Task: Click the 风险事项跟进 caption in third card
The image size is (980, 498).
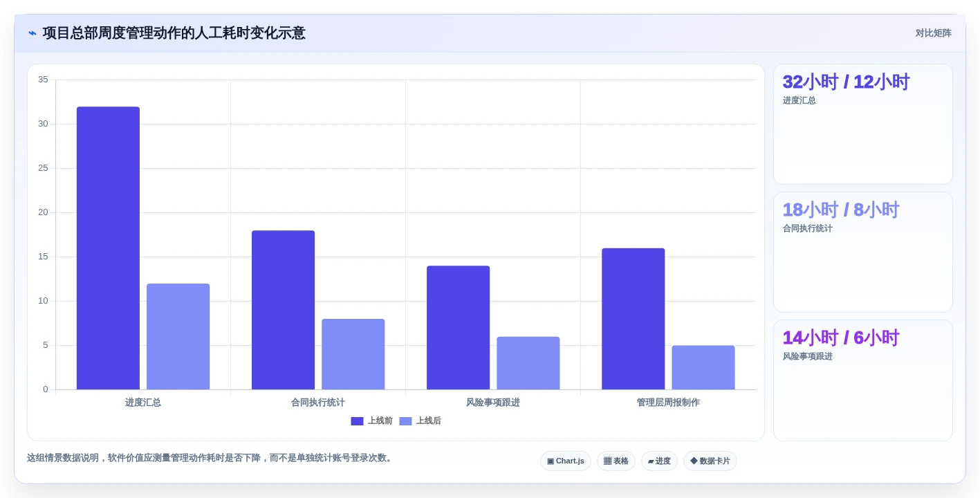Action: tap(808, 356)
